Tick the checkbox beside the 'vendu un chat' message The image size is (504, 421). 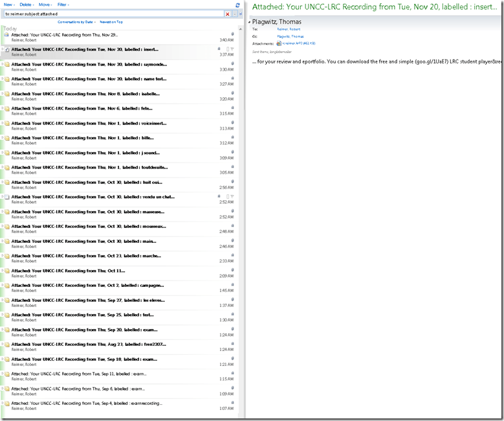click(6, 197)
